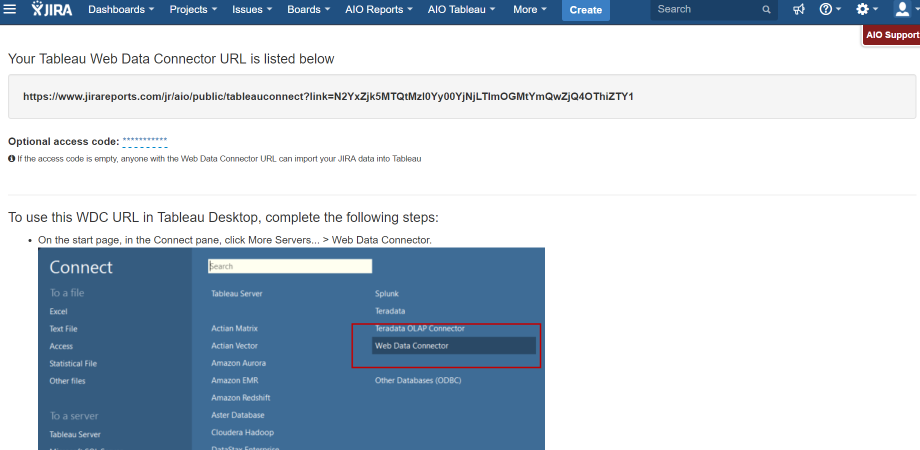
Task: Open the Help question mark menu
Action: 830,9
